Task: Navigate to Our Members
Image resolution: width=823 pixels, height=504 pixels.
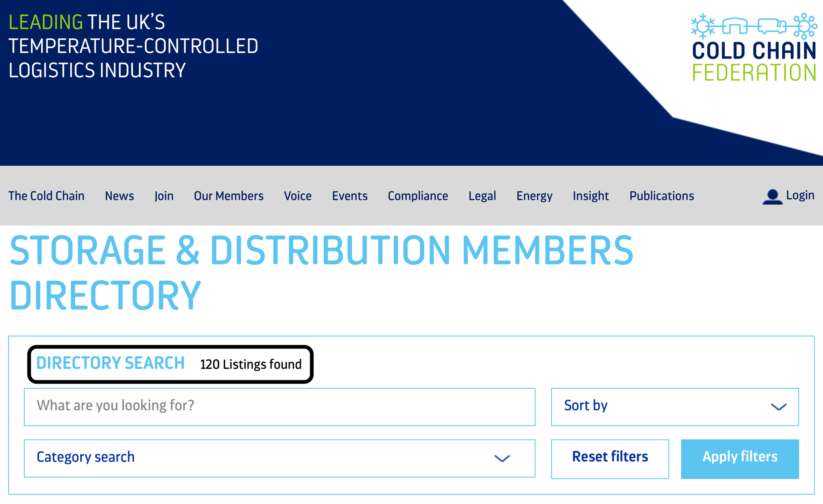Action: tap(228, 196)
